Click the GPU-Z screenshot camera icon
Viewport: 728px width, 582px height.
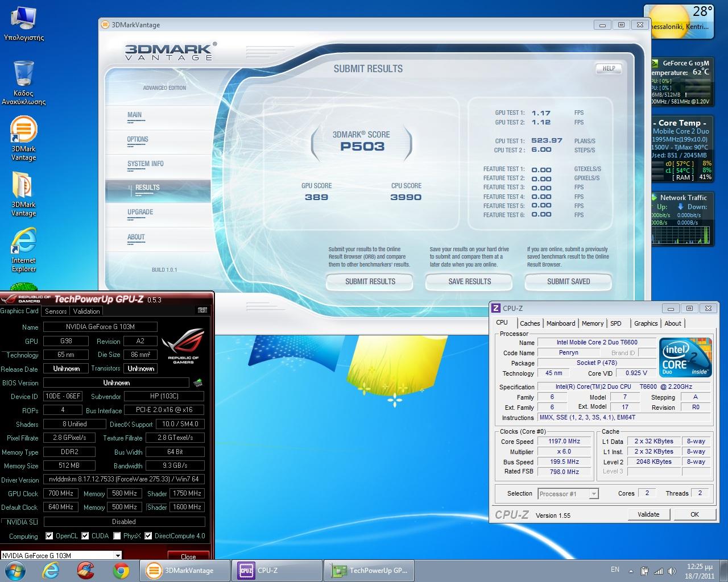coord(202,310)
